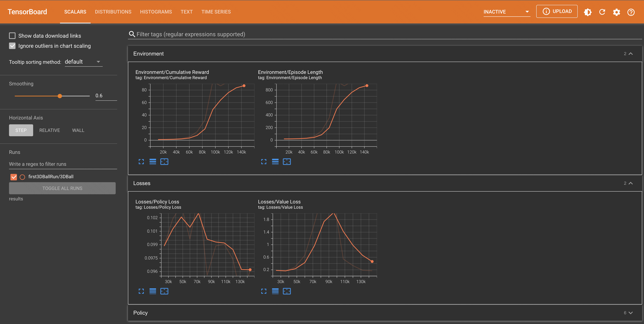Open Tooltip sorting method dropdown
644x324 pixels.
[83, 62]
